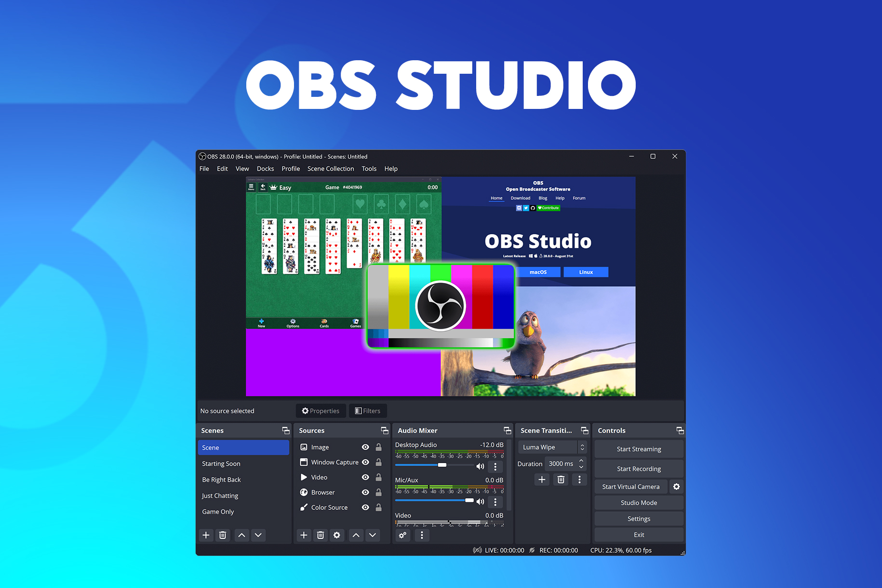Undock the Audio Mixer panel

(508, 430)
